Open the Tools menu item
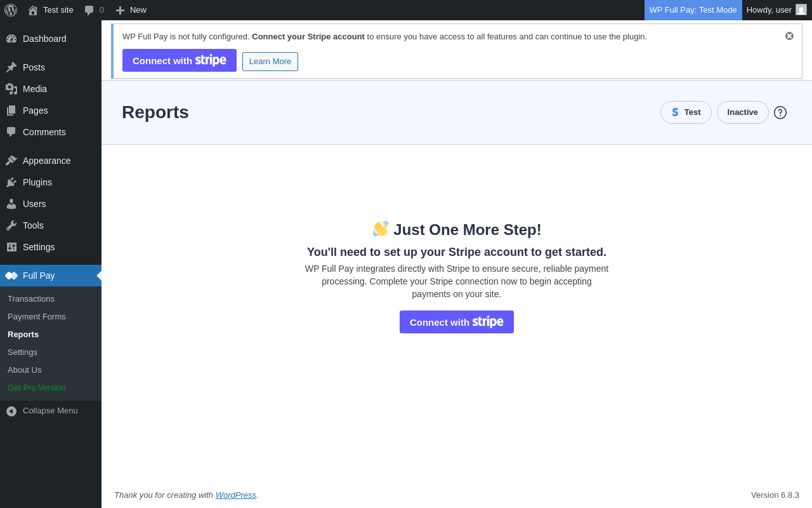Viewport: 812px width, 508px height. (x=51, y=225)
